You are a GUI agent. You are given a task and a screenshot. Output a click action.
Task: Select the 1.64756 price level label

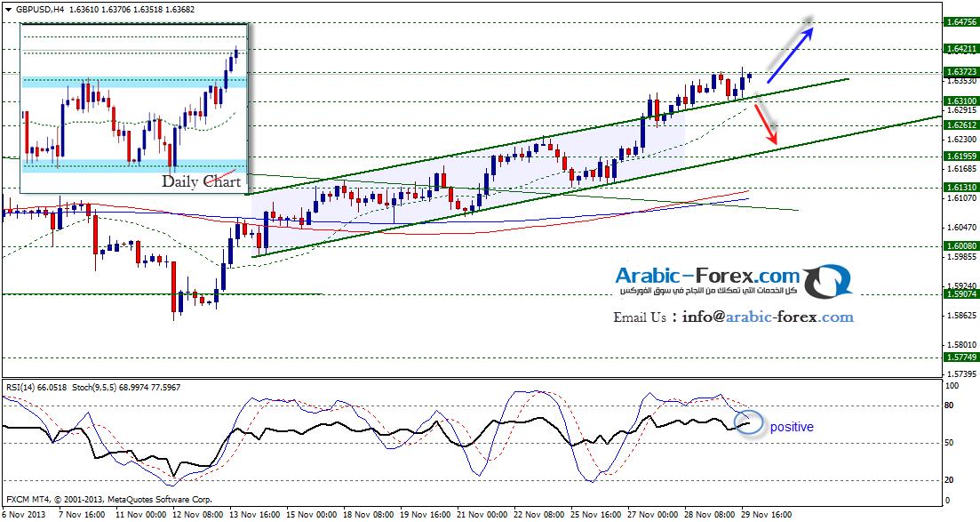click(x=961, y=22)
